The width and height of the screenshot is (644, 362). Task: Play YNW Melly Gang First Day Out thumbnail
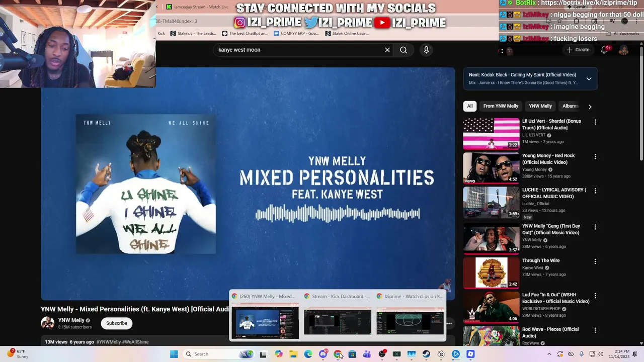point(491,238)
